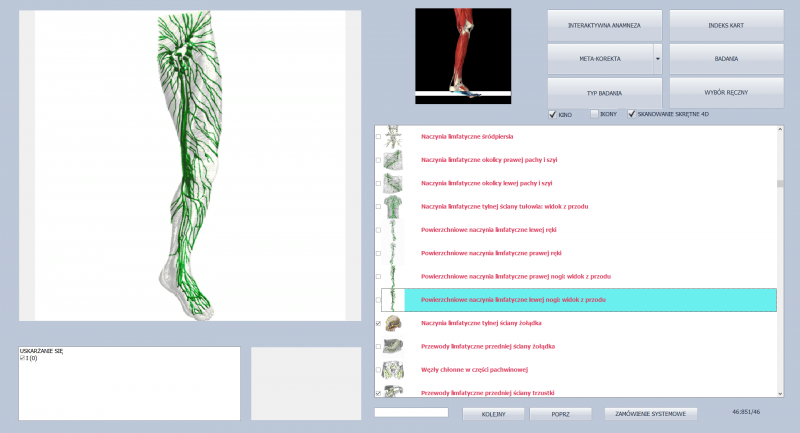
Task: Click the leg muscles preview thumbnail
Action: 463,56
